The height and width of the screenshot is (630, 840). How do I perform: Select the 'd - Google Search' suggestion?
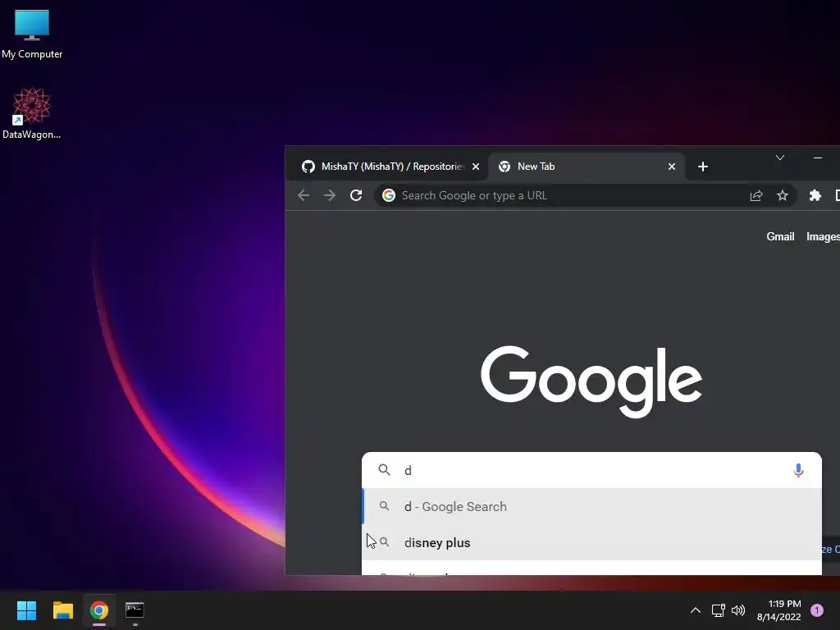click(591, 506)
